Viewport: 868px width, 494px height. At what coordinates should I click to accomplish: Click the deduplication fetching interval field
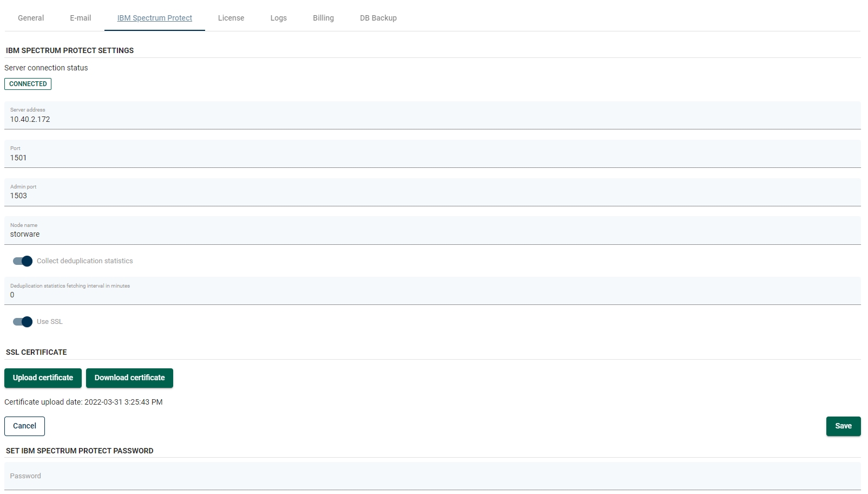coord(432,295)
